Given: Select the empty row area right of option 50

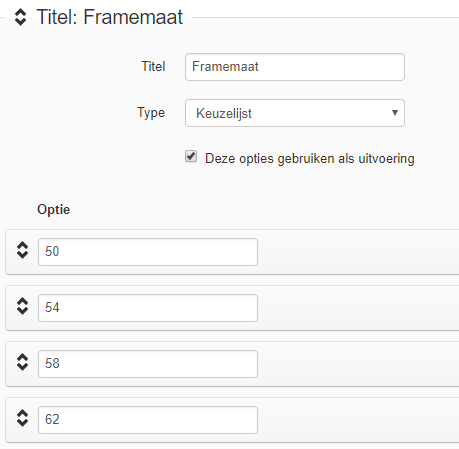Looking at the screenshot, I should (x=358, y=252).
